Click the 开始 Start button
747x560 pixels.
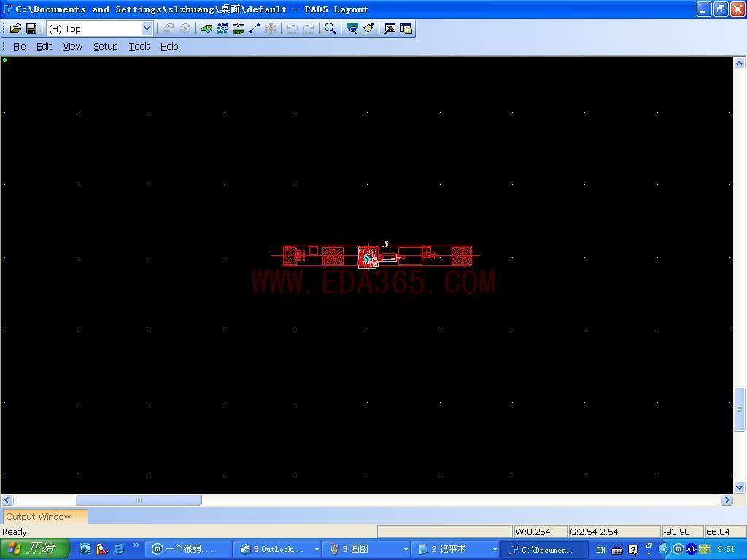35,549
